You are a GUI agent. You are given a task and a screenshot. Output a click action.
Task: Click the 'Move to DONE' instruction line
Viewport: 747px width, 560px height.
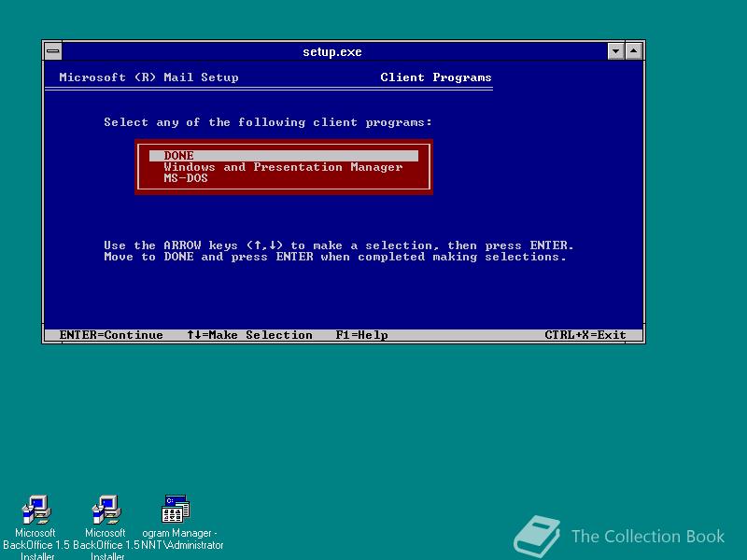[x=335, y=257]
